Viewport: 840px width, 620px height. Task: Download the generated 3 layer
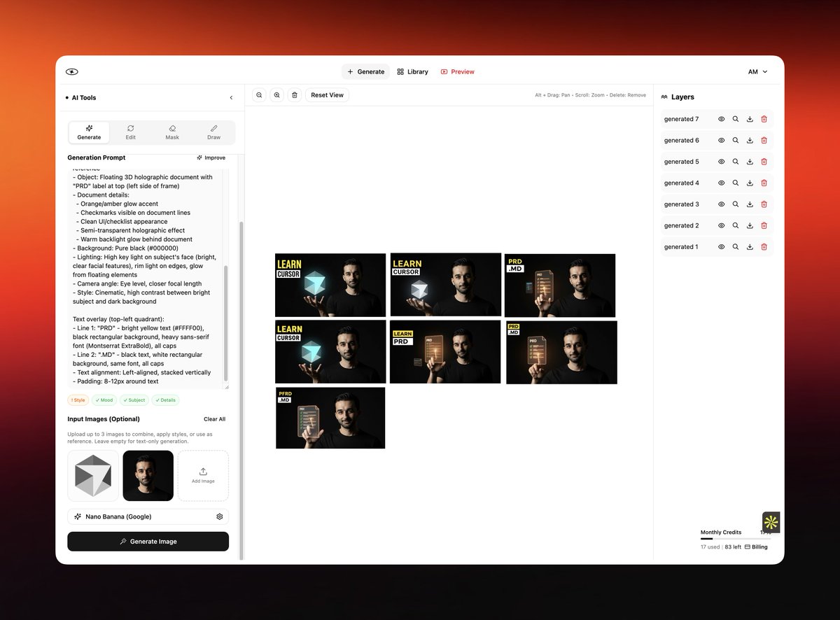pyautogui.click(x=750, y=204)
